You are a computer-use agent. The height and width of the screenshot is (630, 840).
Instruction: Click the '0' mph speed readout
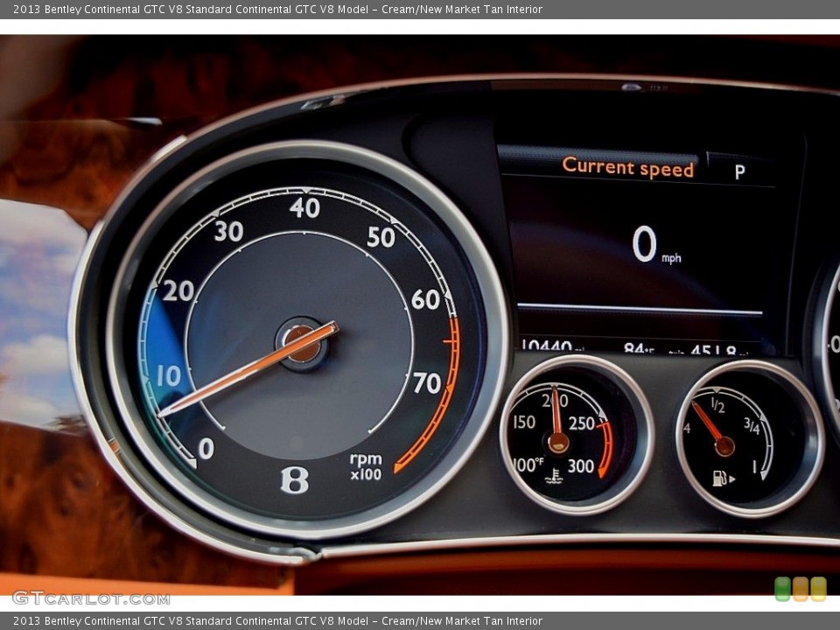pos(644,244)
